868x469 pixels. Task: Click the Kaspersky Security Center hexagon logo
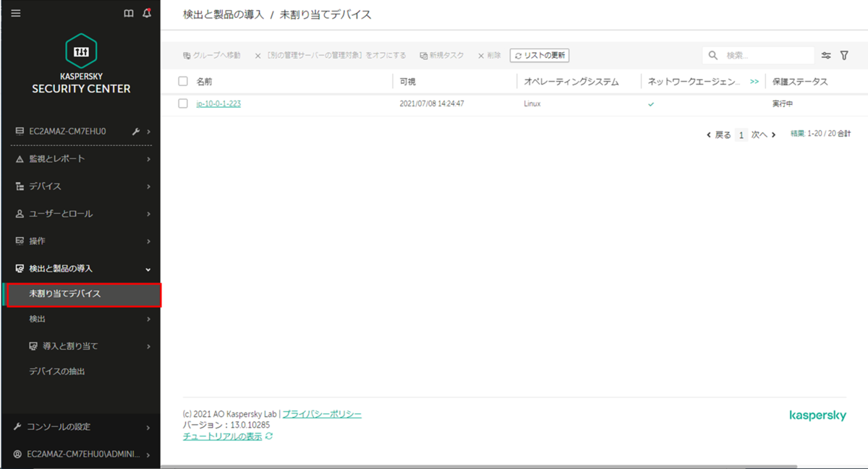(81, 51)
